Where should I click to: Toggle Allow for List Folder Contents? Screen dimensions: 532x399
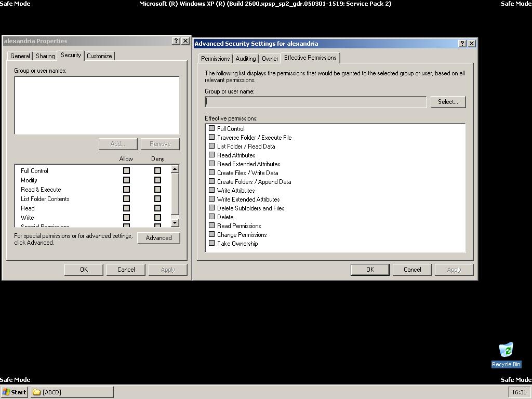pyautogui.click(x=126, y=199)
